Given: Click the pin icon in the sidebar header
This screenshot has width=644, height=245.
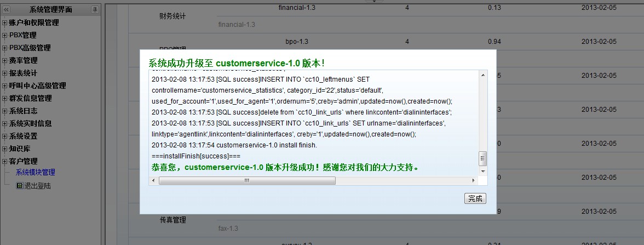Looking at the screenshot, I should pyautogui.click(x=95, y=10).
